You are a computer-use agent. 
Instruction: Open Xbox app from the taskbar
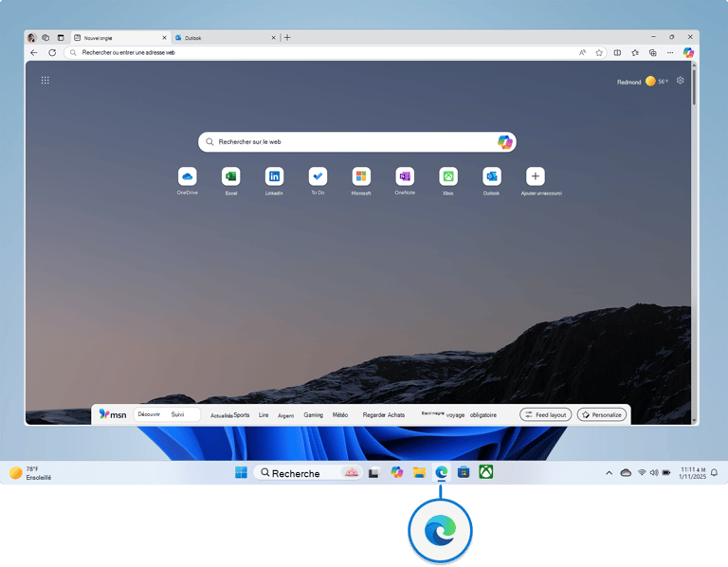point(485,472)
